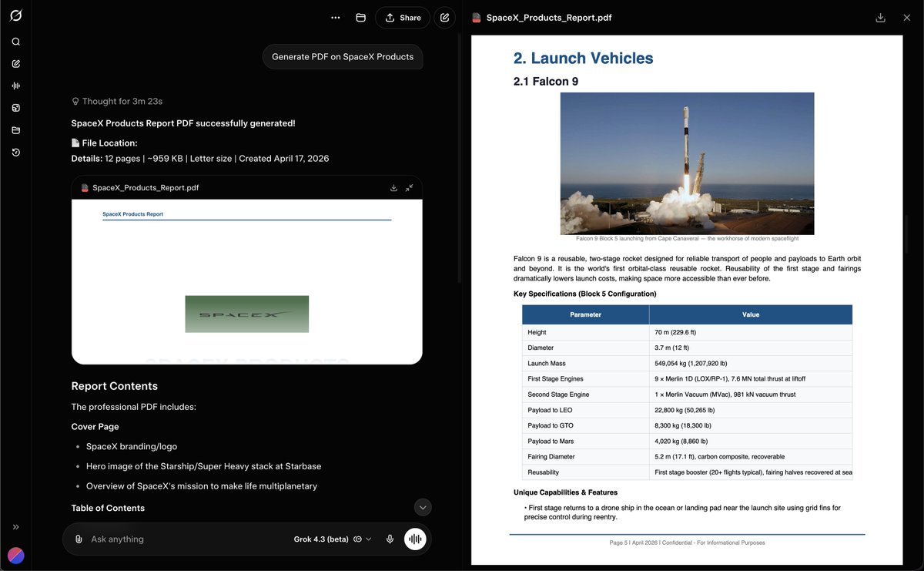The height and width of the screenshot is (571, 924).
Task: Attach a file using the paperclip icon
Action: coord(78,538)
